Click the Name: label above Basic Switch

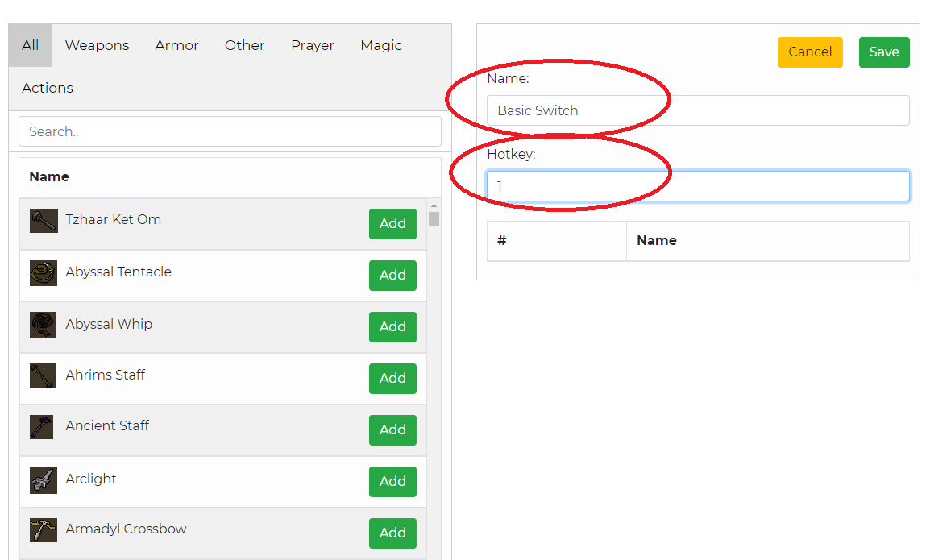point(509,78)
